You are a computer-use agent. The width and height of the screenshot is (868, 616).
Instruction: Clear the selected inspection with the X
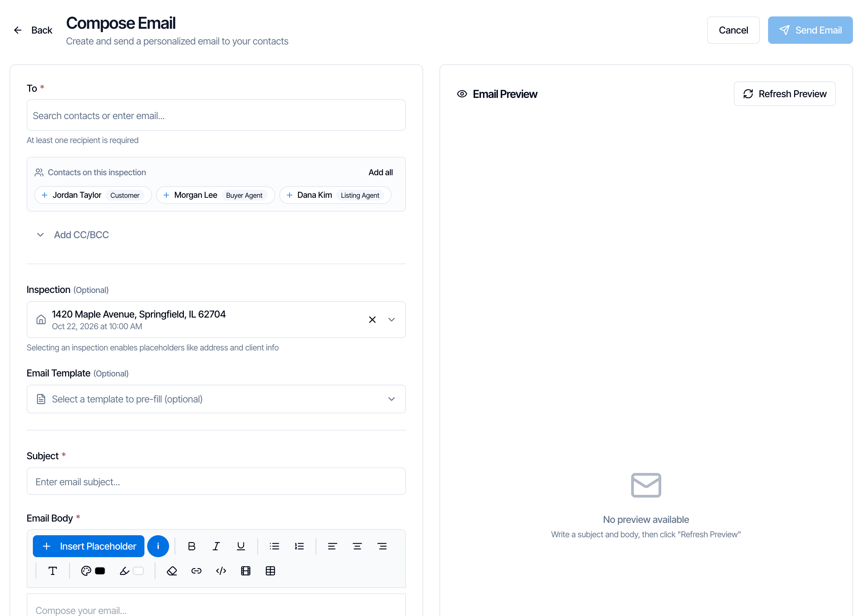(x=372, y=320)
